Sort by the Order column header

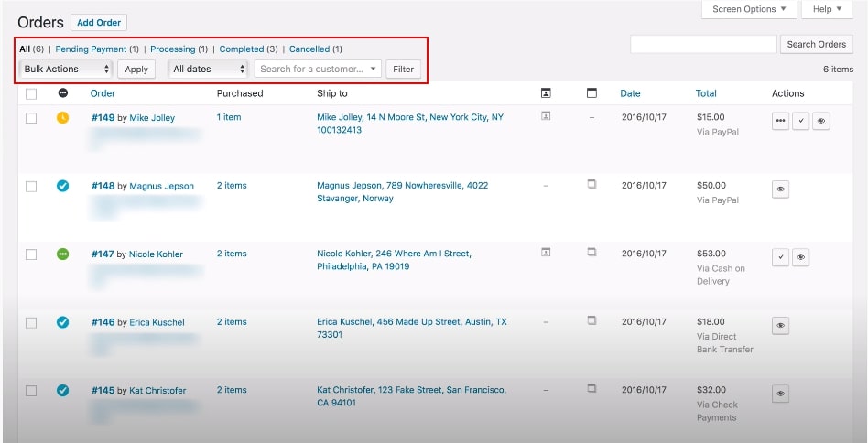pos(103,93)
